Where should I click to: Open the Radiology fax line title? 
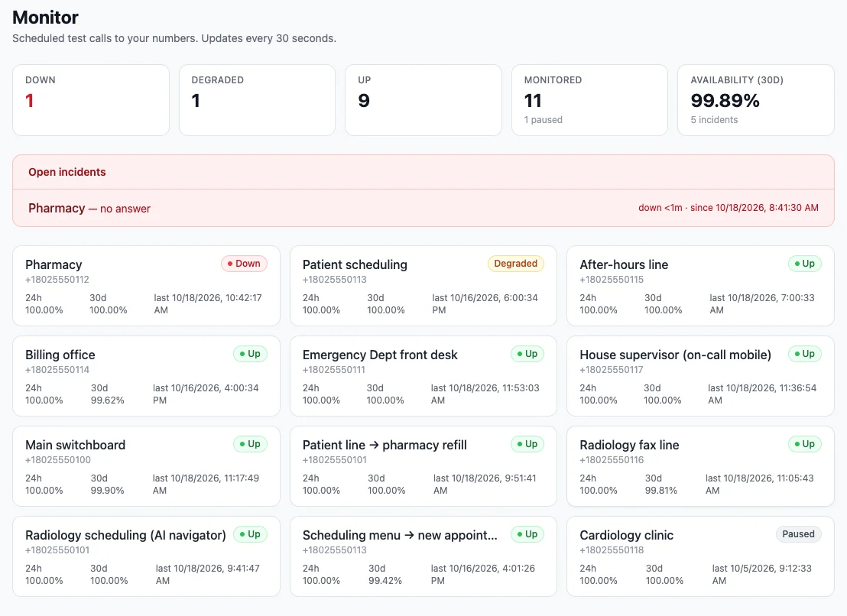(x=629, y=445)
